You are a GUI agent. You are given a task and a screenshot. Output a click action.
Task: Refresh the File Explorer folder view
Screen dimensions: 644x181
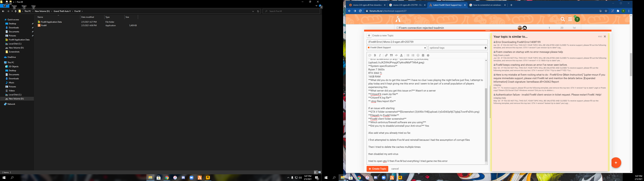pyautogui.click(x=258, y=11)
